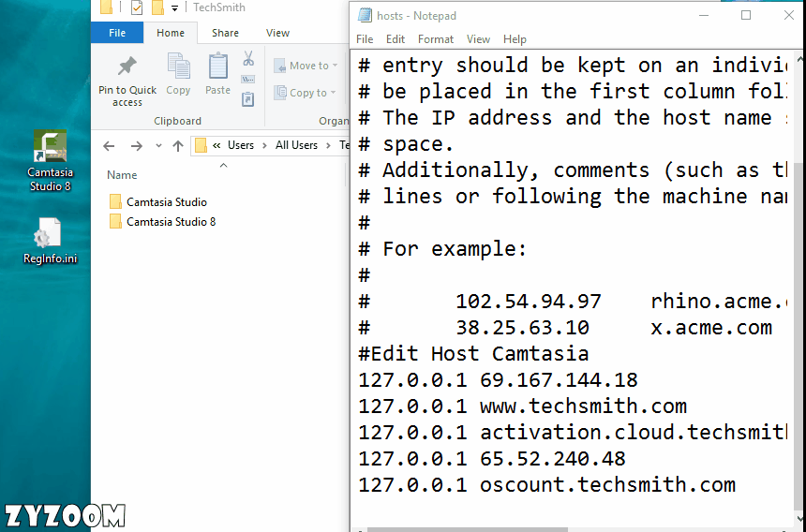
Task: Go up one folder level
Action: coord(178,146)
